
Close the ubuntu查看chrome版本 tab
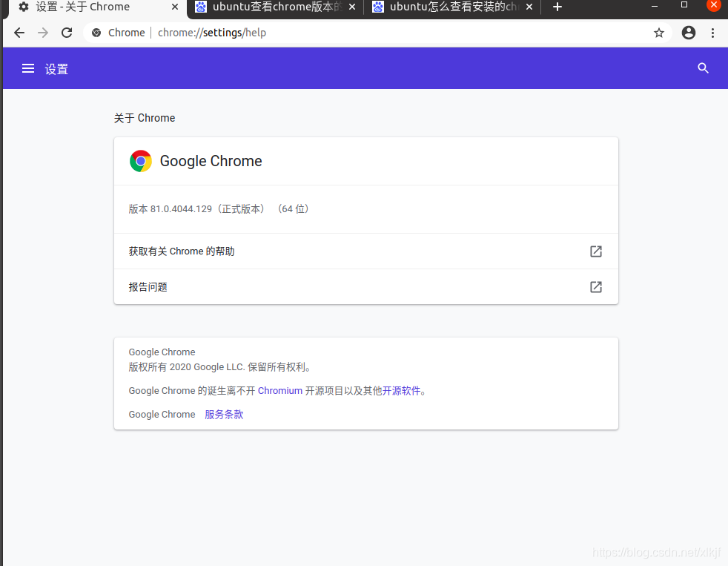point(352,7)
